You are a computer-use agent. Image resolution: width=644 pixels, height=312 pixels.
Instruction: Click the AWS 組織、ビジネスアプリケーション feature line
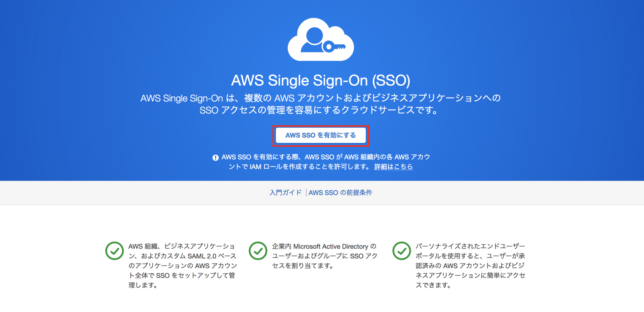(x=182, y=246)
